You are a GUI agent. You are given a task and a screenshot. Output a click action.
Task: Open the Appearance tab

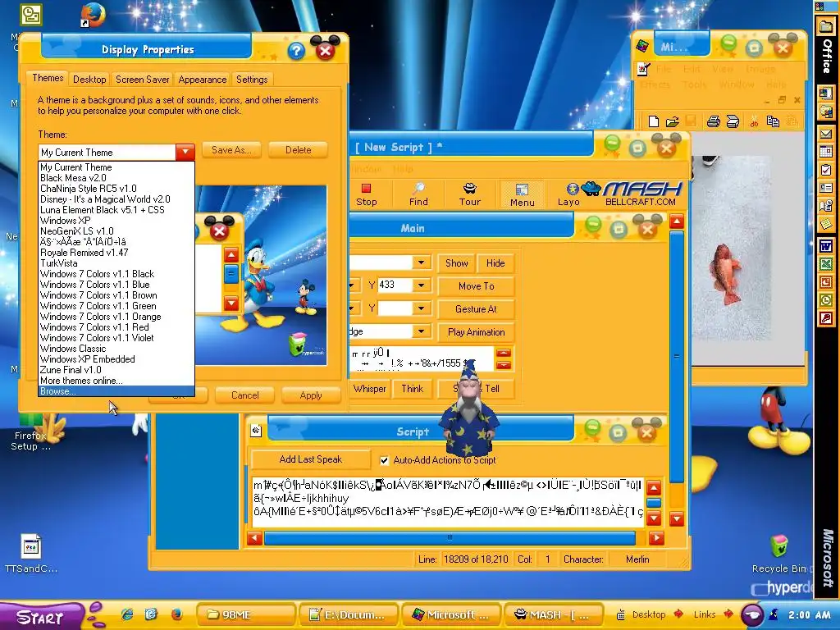point(203,80)
